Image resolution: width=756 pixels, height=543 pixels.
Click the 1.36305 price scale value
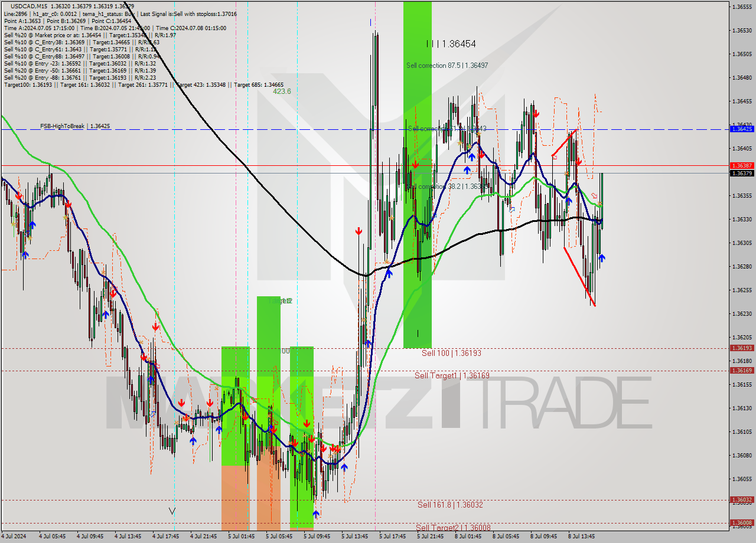[x=741, y=243]
